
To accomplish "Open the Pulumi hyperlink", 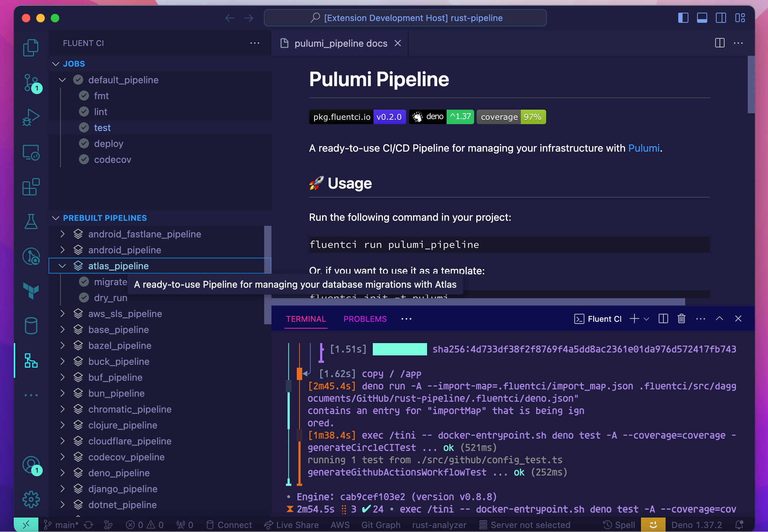I will pyautogui.click(x=643, y=148).
